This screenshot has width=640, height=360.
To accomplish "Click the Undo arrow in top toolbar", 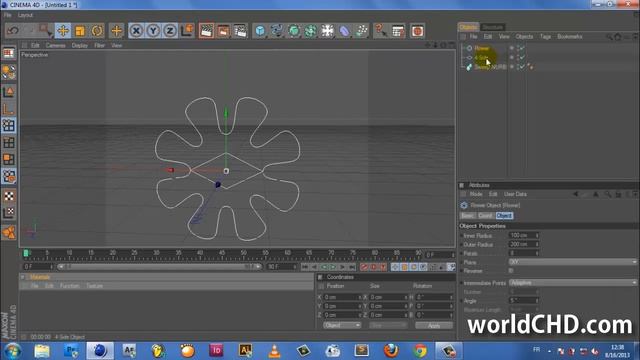I will coord(13,31).
